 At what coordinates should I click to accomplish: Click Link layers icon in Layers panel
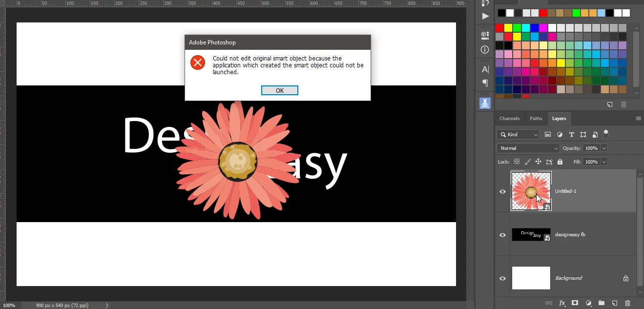[x=548, y=303]
